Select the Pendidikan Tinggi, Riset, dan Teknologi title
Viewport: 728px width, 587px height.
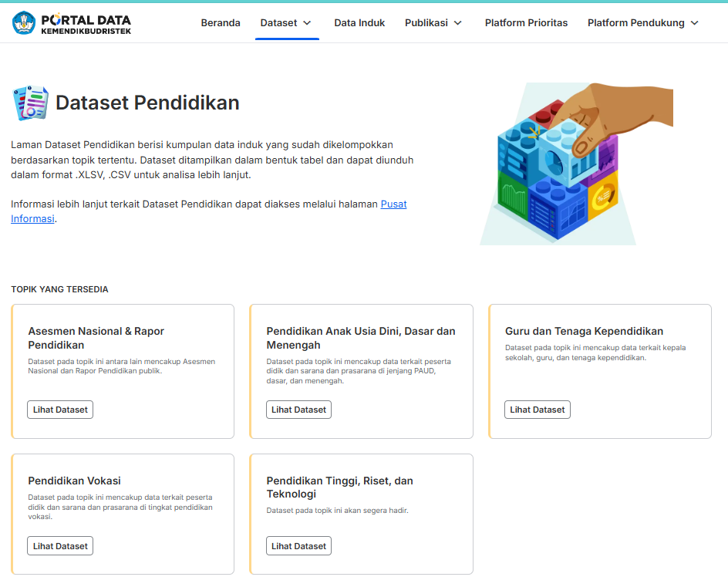(340, 487)
